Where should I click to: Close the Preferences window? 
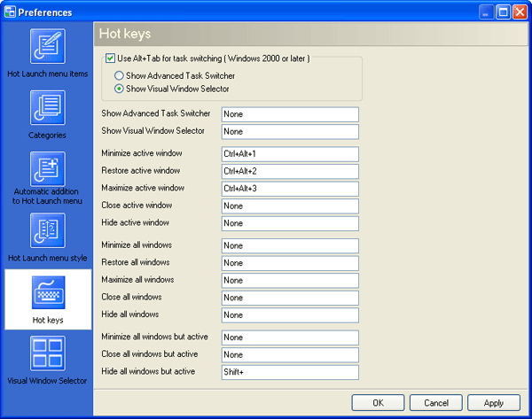coord(520,12)
